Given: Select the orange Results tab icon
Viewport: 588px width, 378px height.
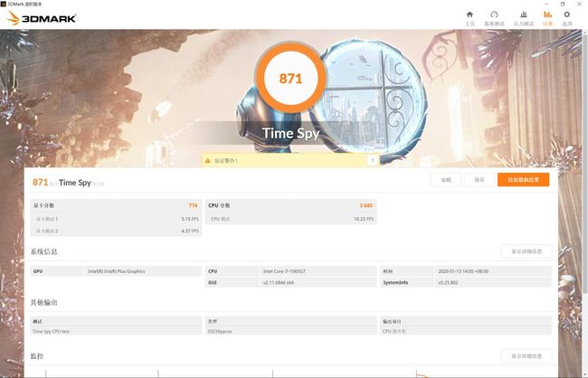Looking at the screenshot, I should click(x=547, y=14).
